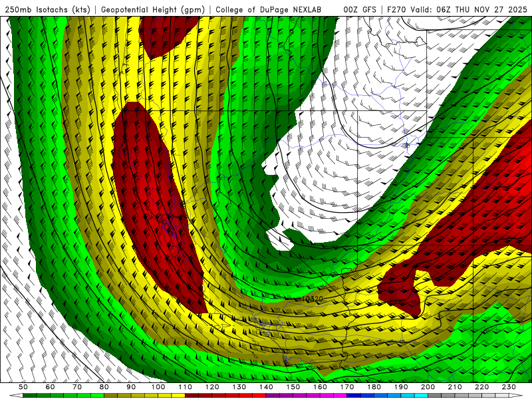Click the 'F270' forecast hour text
The width and height of the screenshot is (532, 399).
[397, 9]
